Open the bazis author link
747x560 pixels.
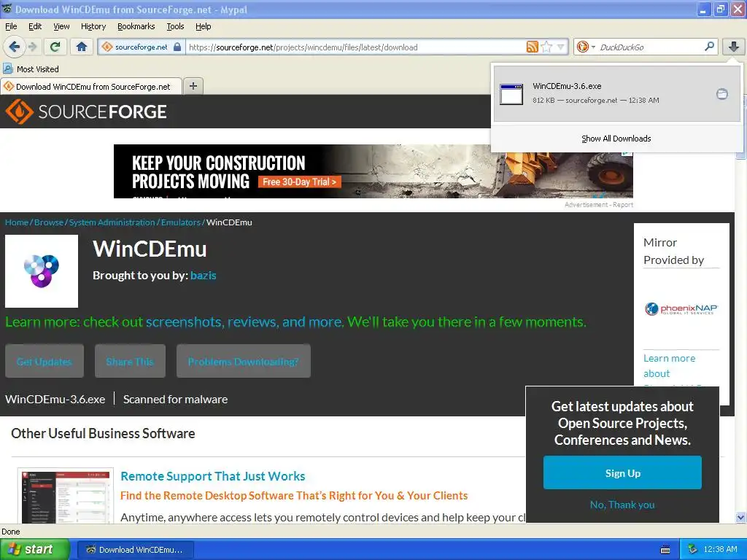[x=203, y=275]
